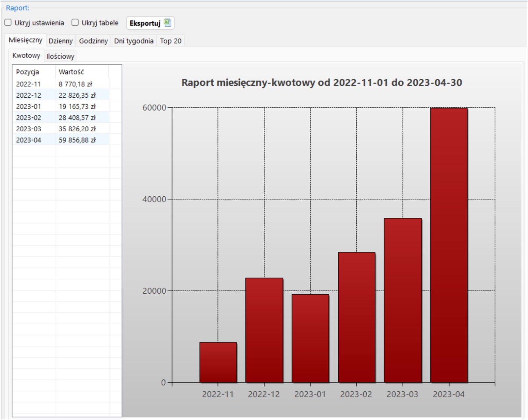Switch to the Ilościowy sub-tab

point(60,56)
